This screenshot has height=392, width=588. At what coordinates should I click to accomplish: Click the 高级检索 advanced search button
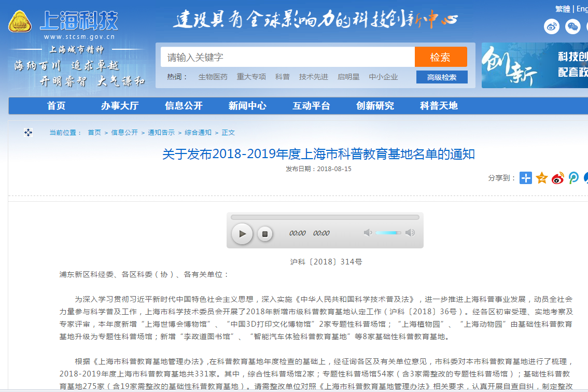pyautogui.click(x=442, y=77)
